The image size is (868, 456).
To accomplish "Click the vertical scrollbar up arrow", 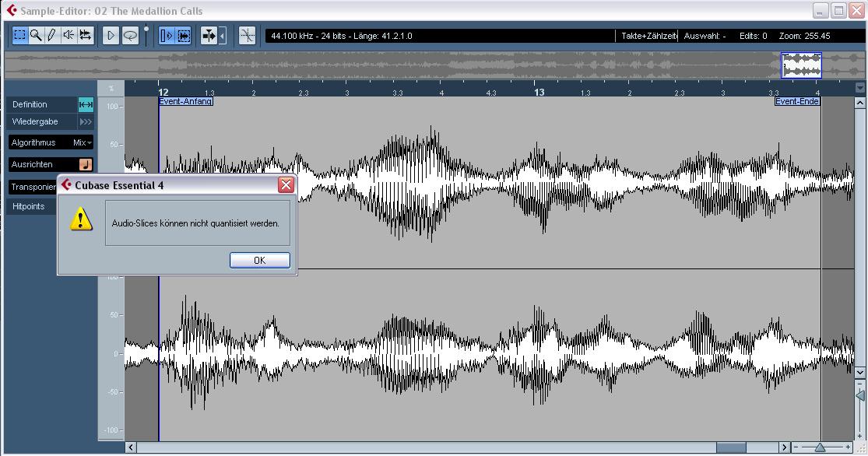I will [859, 103].
